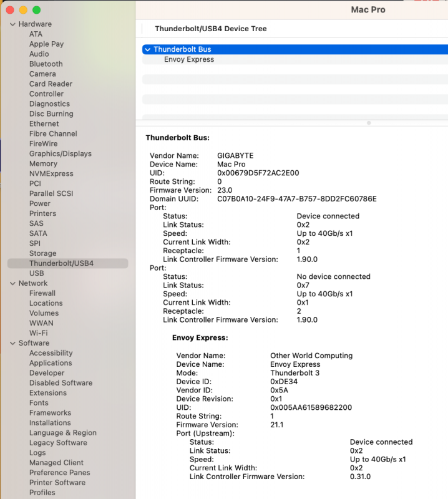Click the Software section label
Screen dimensions: 448x499
tap(34, 343)
